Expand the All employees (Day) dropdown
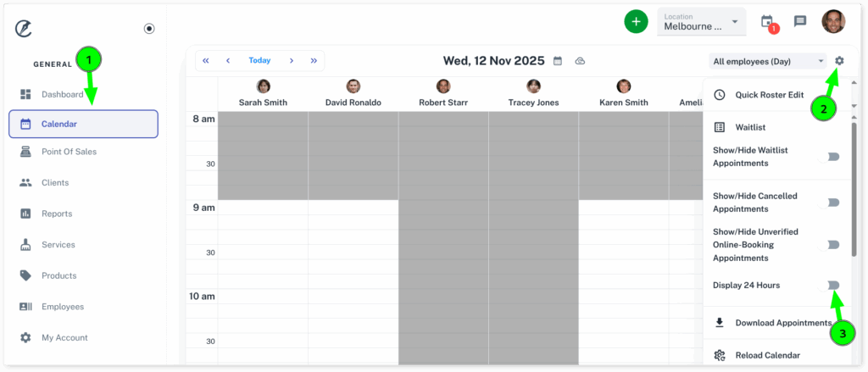The image size is (868, 372). pyautogui.click(x=768, y=61)
